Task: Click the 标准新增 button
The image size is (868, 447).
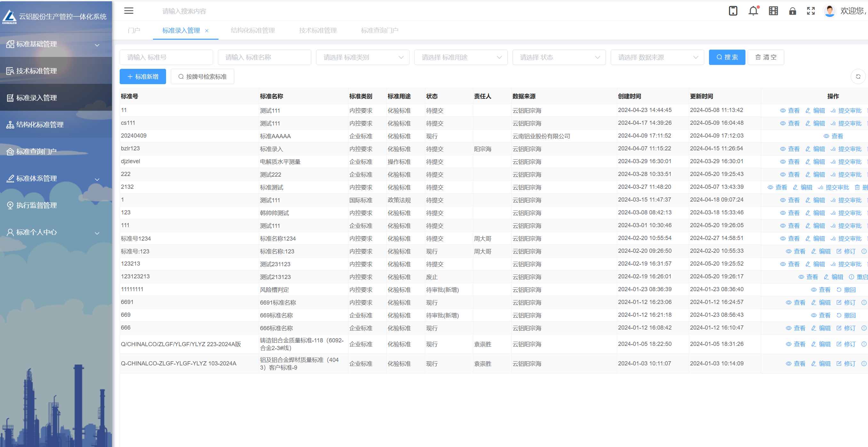Action: click(x=142, y=76)
